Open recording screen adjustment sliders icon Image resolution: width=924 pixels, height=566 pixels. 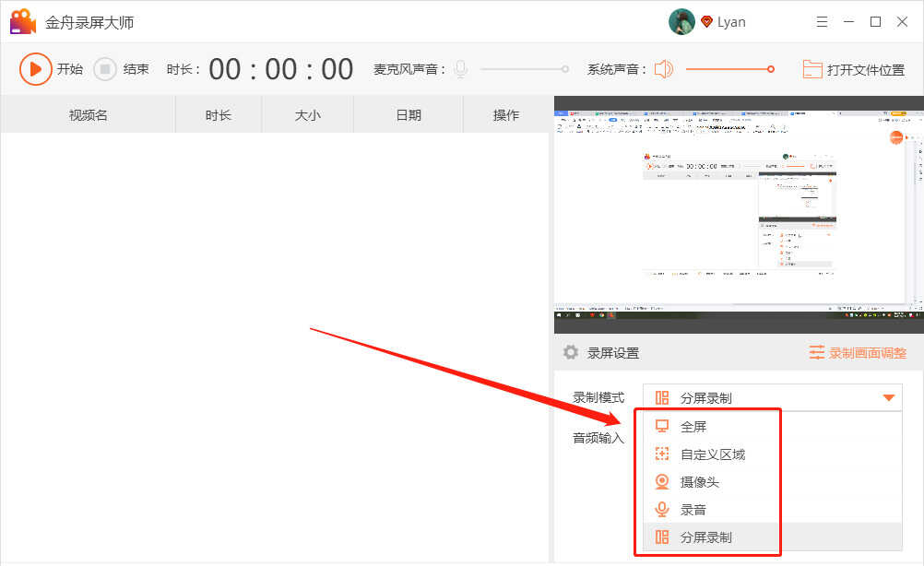tap(817, 352)
